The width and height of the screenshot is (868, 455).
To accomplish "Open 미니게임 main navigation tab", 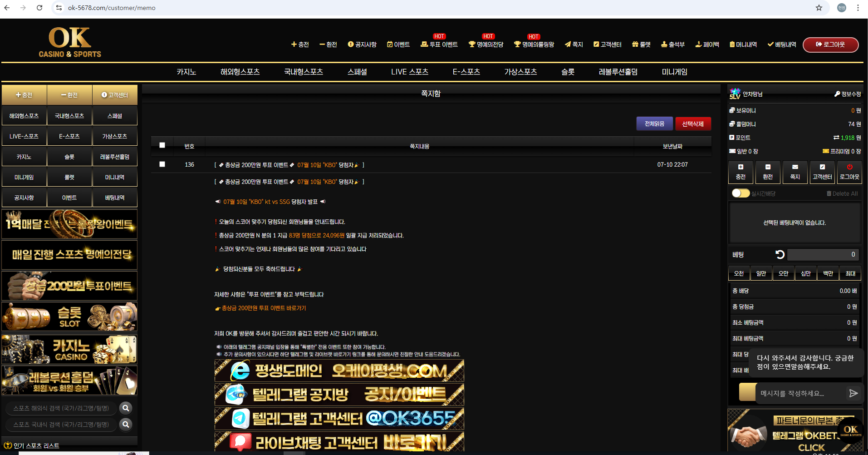I will pyautogui.click(x=675, y=72).
